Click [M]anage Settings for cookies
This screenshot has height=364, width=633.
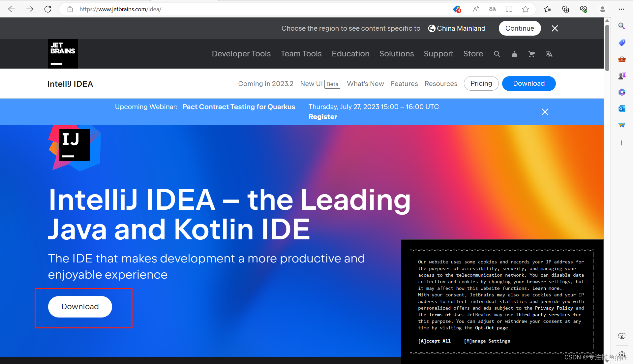point(487,341)
